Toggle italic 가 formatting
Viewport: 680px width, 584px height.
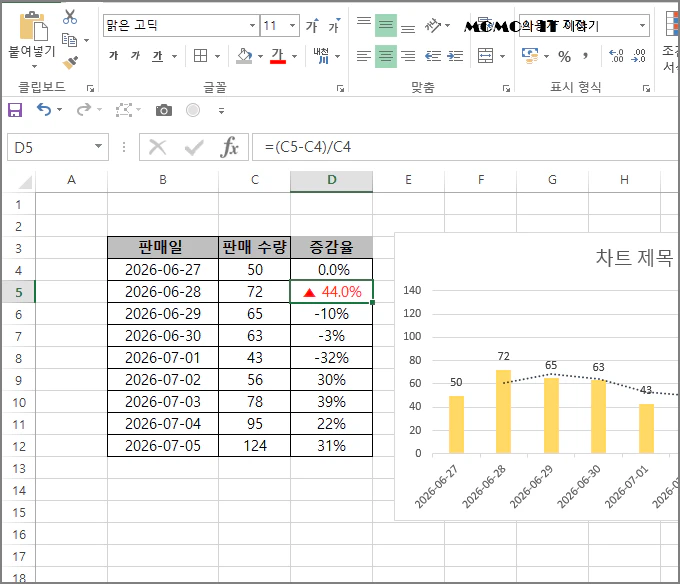[x=136, y=56]
